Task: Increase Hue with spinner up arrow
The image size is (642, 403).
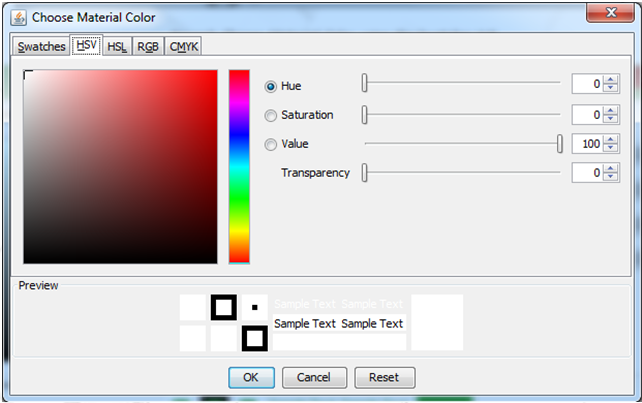Action: tap(611, 82)
